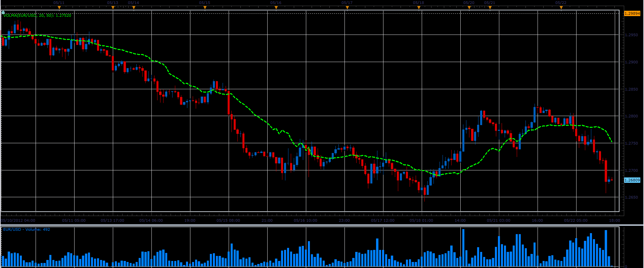Click the 05/15 date label on top ruler
The height and width of the screenshot is (268, 644).
click(x=205, y=3)
